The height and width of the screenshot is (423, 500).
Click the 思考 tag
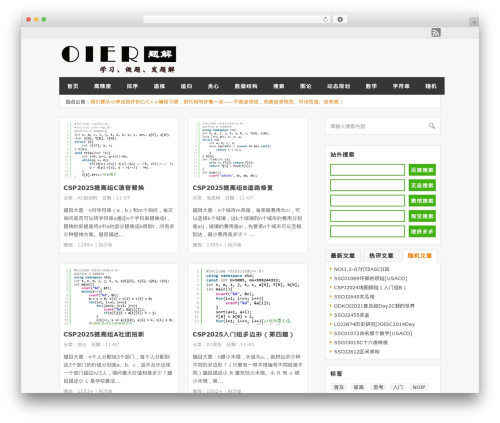tap(378, 387)
